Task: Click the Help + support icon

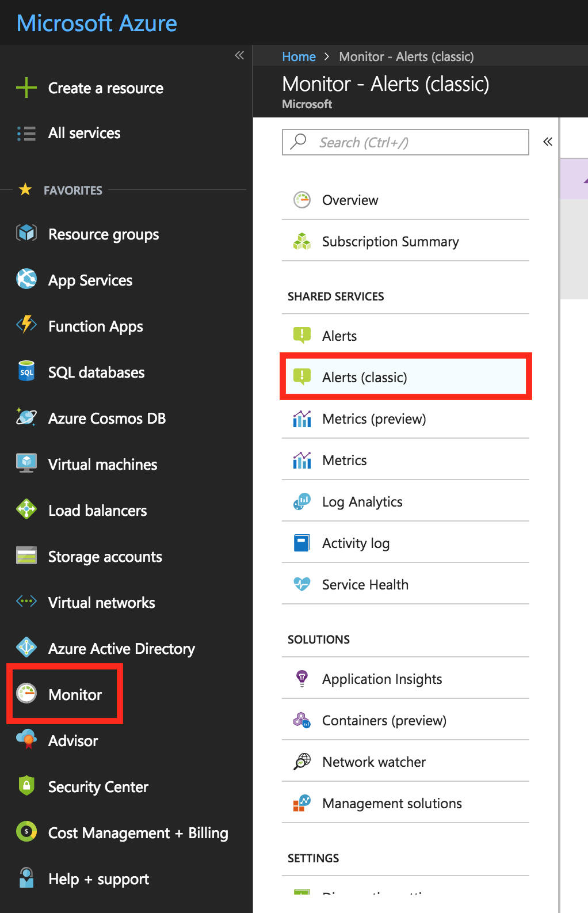Action: 26,878
